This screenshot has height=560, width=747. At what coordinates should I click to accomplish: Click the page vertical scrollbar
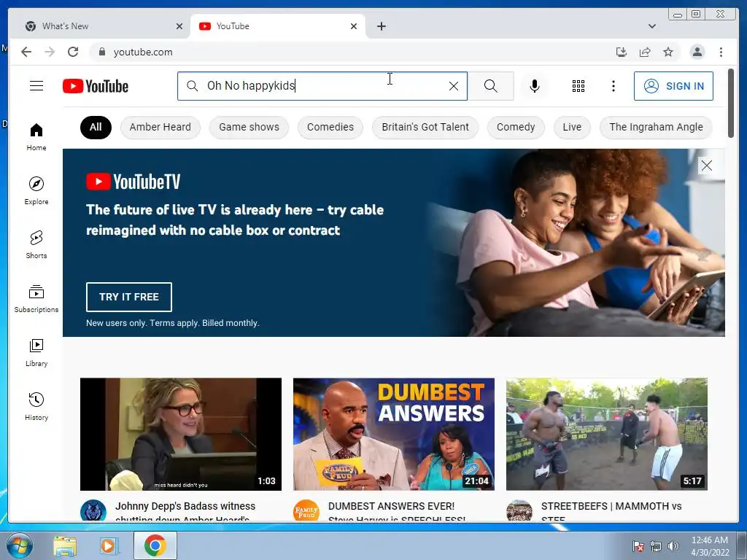[x=731, y=104]
